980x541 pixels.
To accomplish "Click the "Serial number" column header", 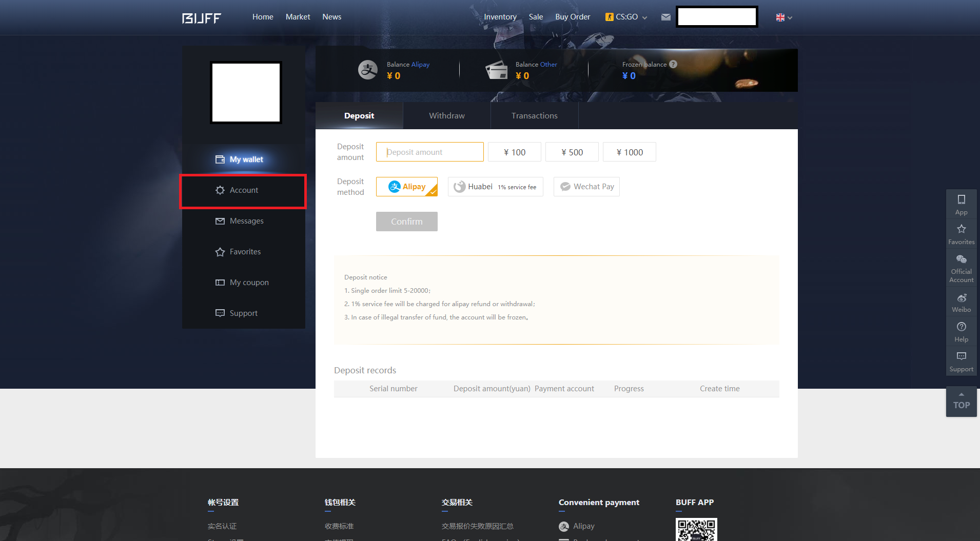I will tap(394, 389).
